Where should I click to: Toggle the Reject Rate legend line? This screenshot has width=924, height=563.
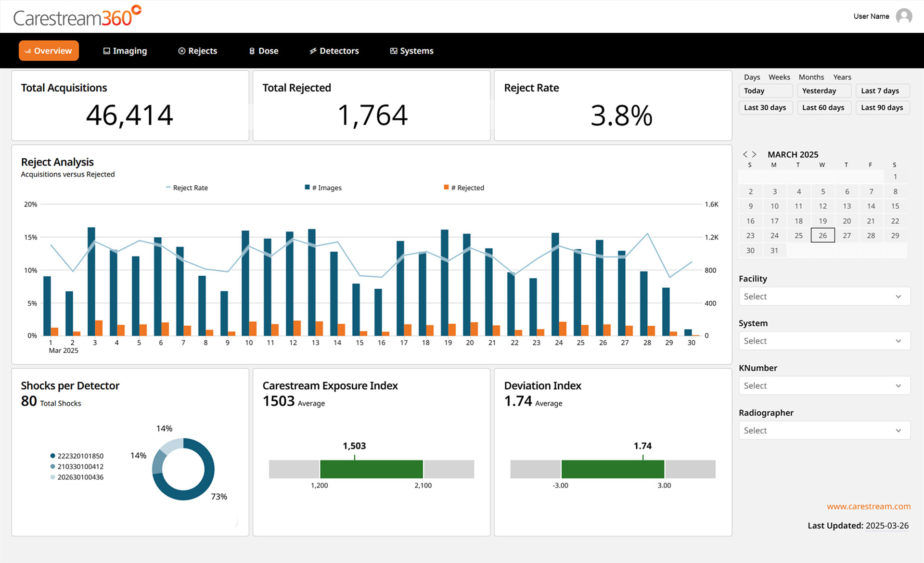pyautogui.click(x=168, y=188)
